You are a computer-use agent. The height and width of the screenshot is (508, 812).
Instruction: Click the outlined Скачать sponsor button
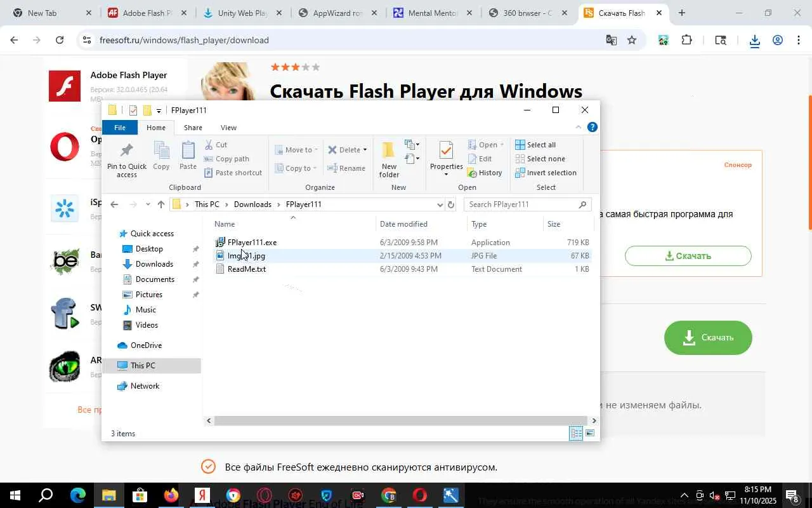coord(688,256)
